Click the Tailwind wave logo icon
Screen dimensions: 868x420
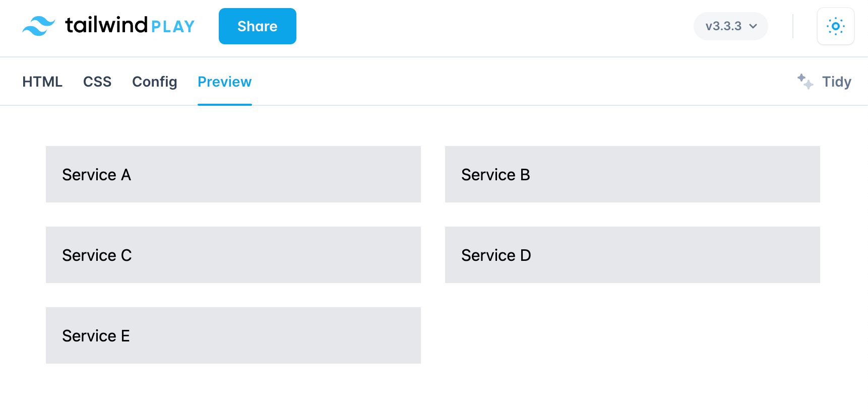[x=38, y=26]
